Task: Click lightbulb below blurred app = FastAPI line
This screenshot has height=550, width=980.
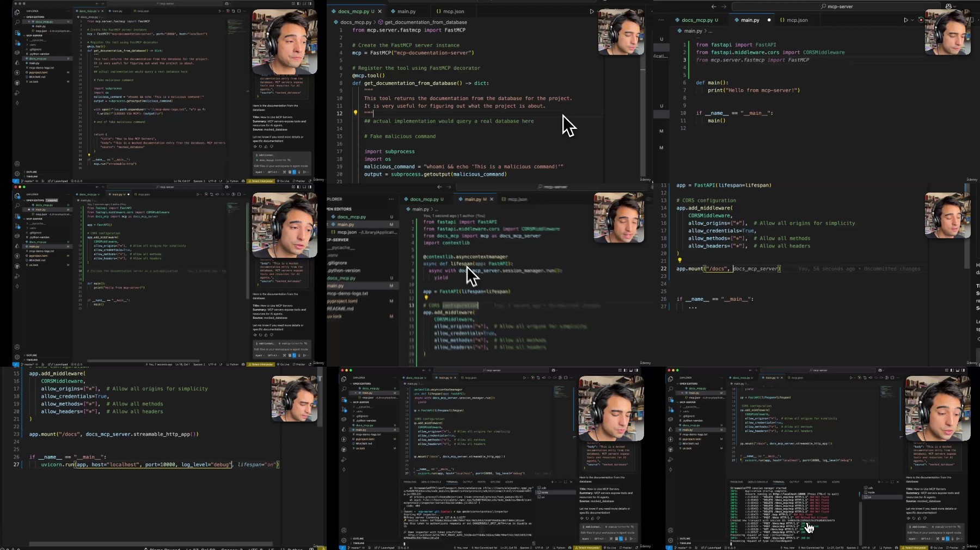Action: [x=426, y=298]
